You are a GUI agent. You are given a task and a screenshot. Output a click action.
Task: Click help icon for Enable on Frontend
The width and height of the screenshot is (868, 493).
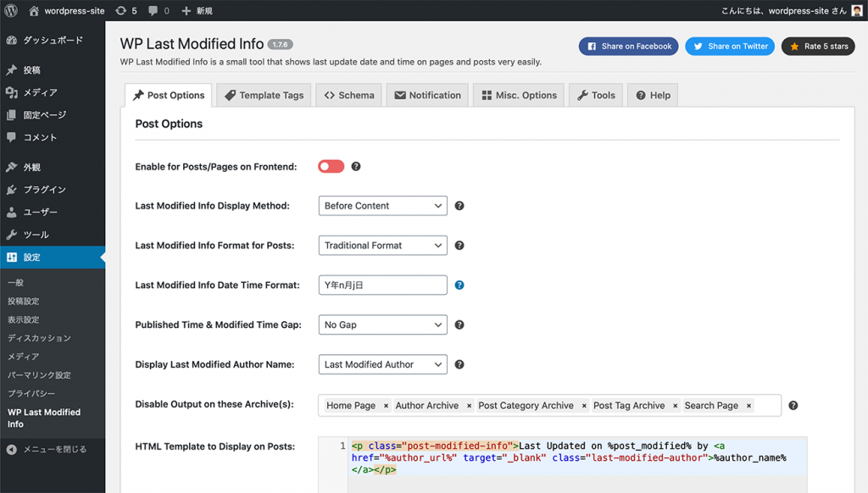356,167
